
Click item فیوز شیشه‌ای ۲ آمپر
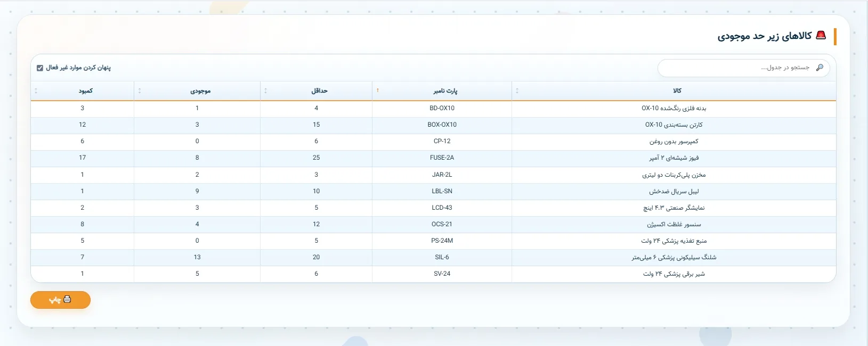(x=674, y=158)
